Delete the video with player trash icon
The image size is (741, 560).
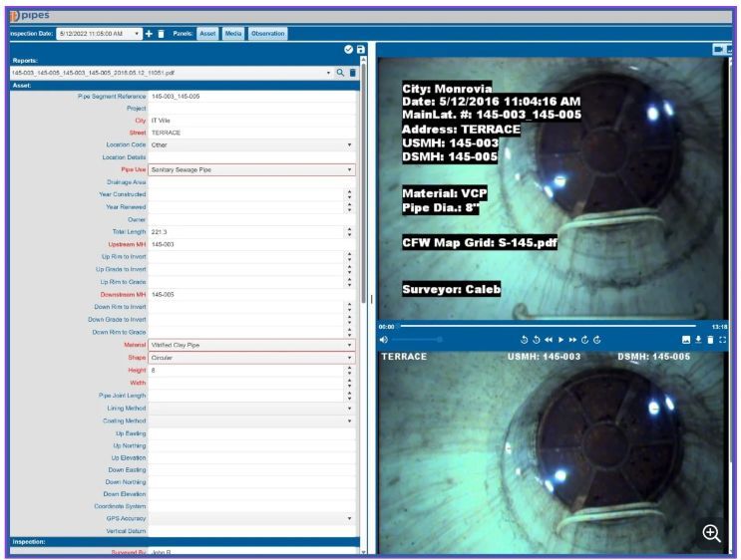710,340
